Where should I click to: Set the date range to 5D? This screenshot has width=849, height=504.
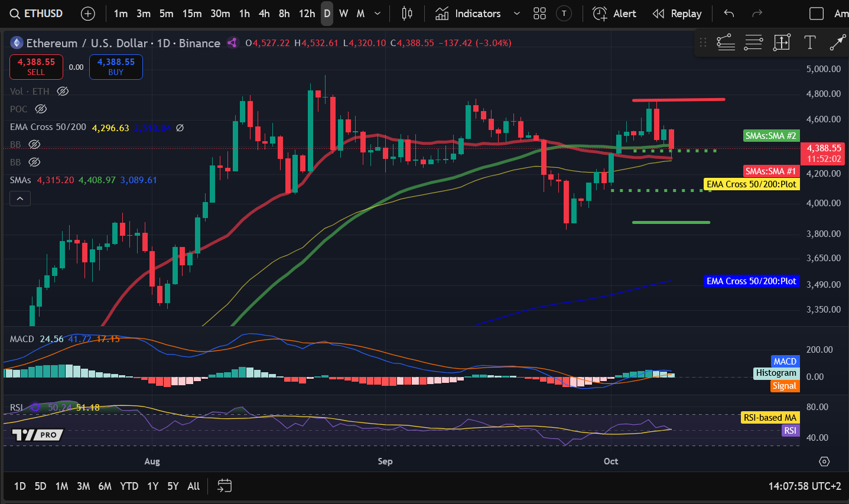(40, 486)
